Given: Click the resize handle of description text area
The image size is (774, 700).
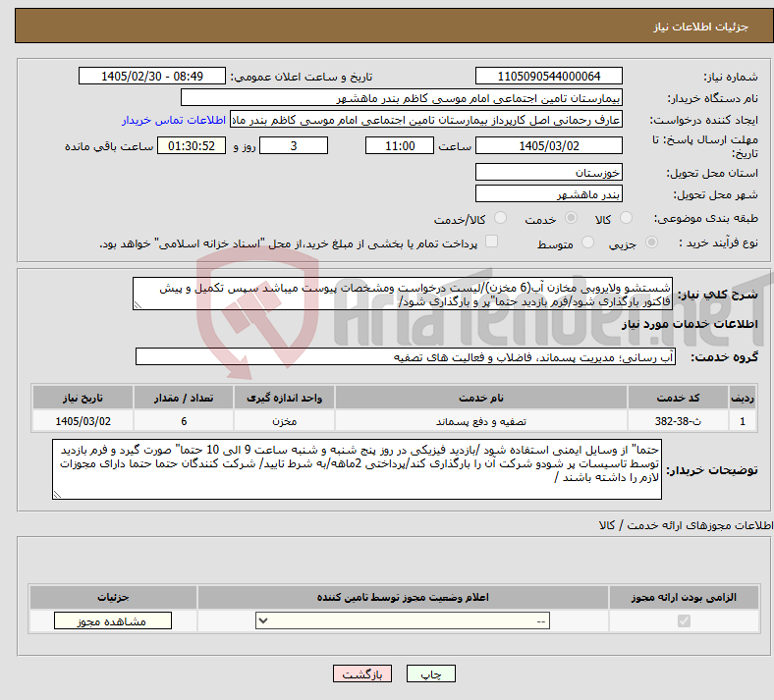Looking at the screenshot, I should pos(138,305).
